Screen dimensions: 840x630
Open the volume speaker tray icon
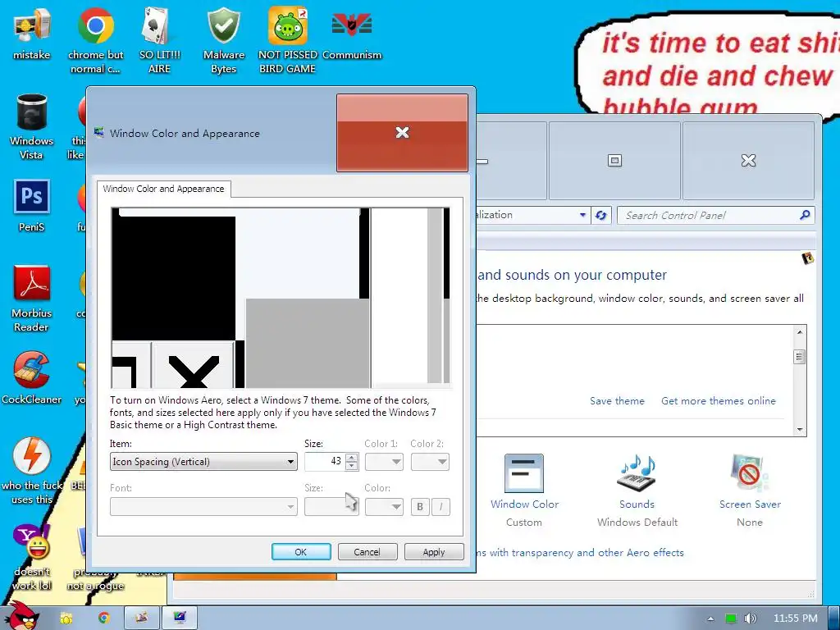(x=751, y=619)
